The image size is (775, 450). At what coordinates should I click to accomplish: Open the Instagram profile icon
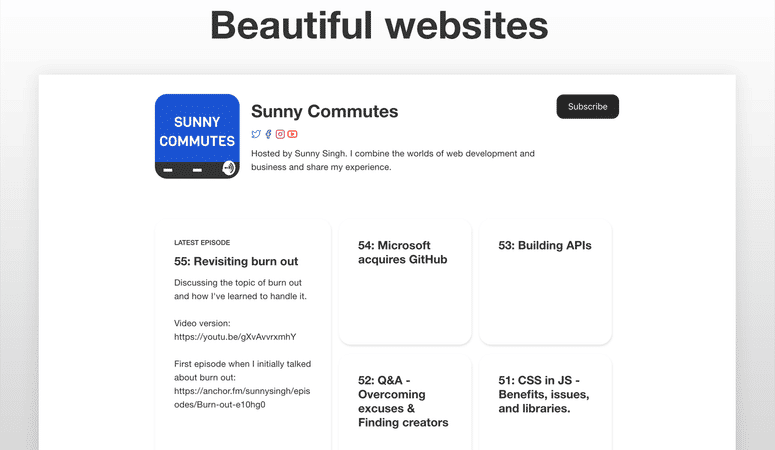point(280,134)
